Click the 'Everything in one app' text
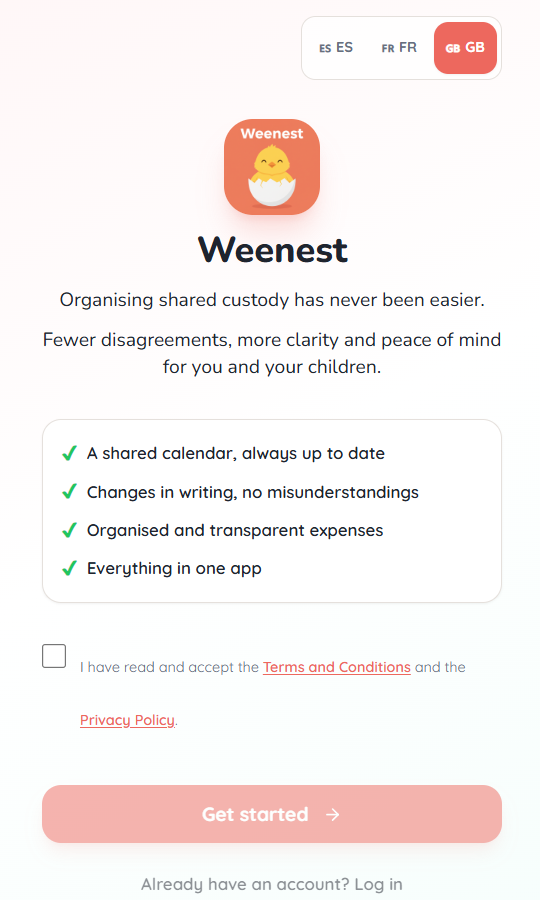Image resolution: width=540 pixels, height=900 pixels. coord(174,568)
